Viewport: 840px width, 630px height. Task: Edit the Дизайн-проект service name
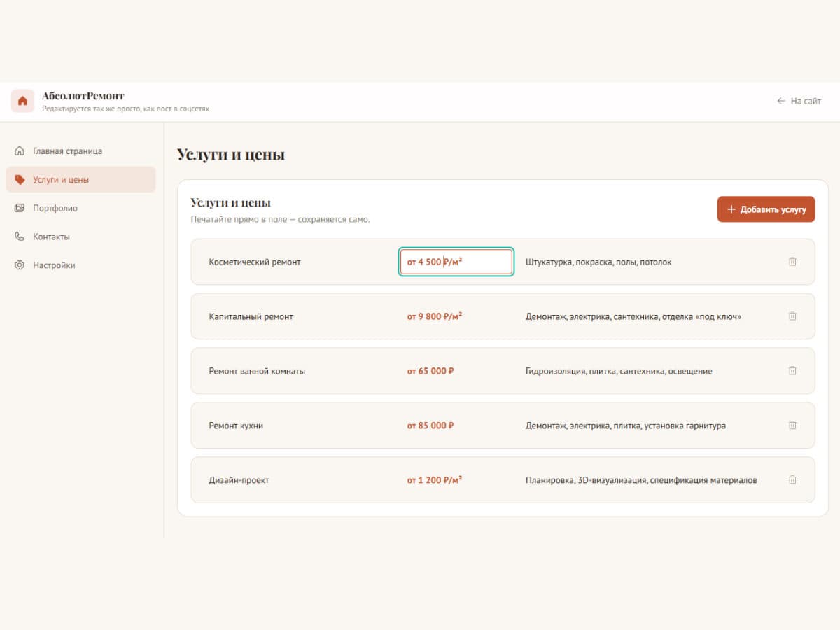coord(239,480)
